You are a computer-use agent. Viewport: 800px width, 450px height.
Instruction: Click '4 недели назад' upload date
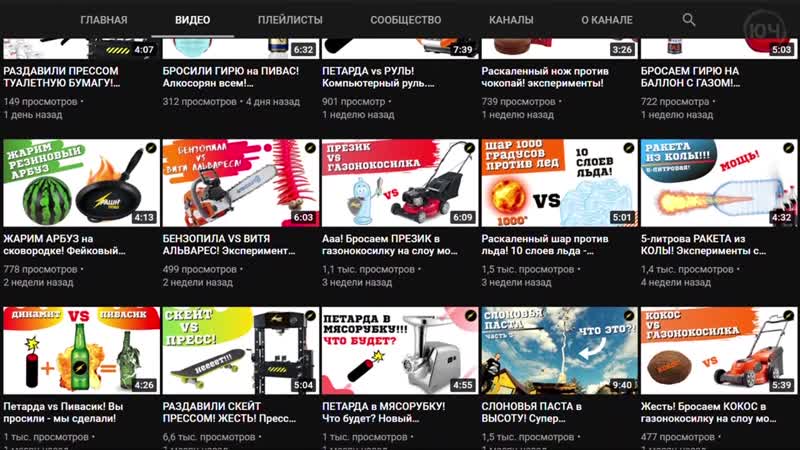(676, 283)
